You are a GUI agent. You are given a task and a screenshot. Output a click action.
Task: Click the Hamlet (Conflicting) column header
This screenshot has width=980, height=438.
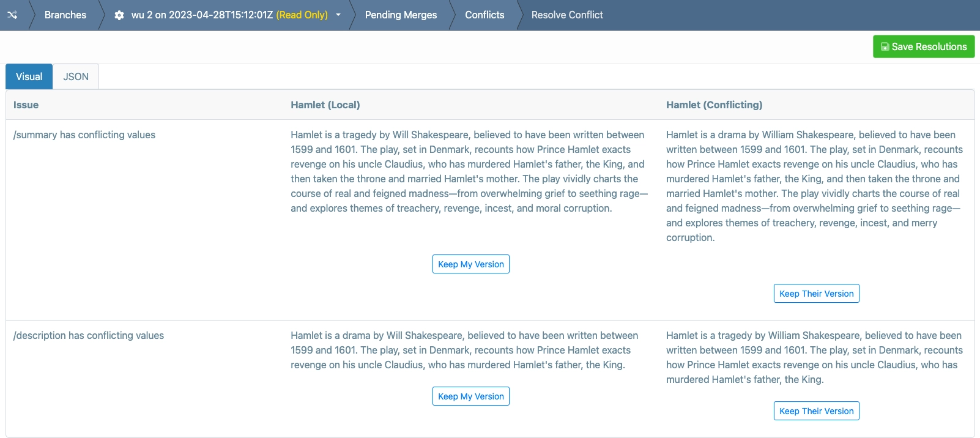714,105
